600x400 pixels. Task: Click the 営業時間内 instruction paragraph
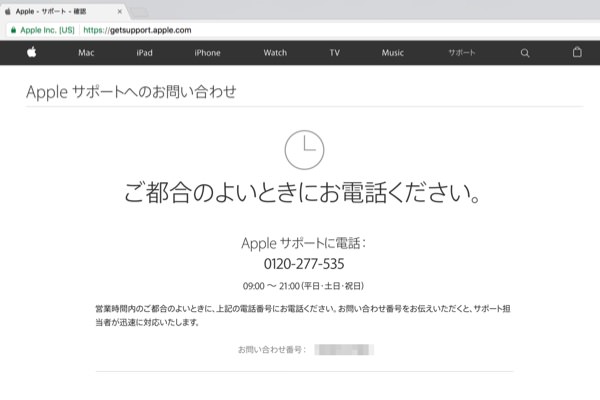click(303, 315)
